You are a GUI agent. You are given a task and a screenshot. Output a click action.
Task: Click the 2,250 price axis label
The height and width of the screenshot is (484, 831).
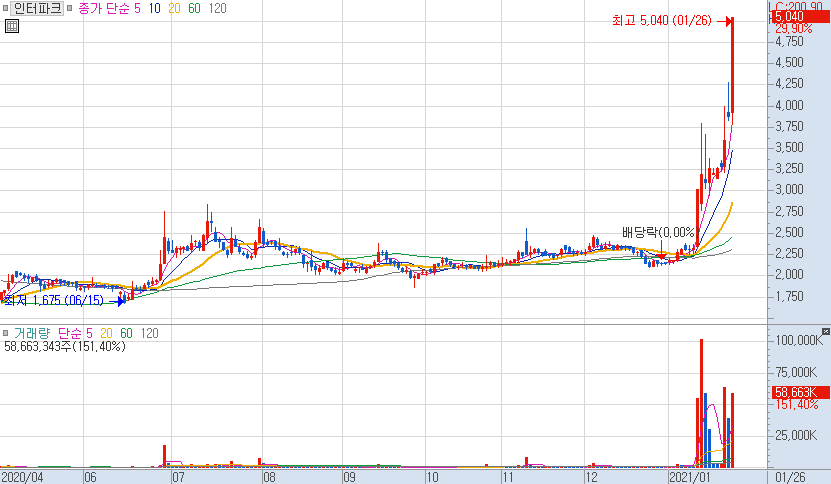click(x=790, y=253)
